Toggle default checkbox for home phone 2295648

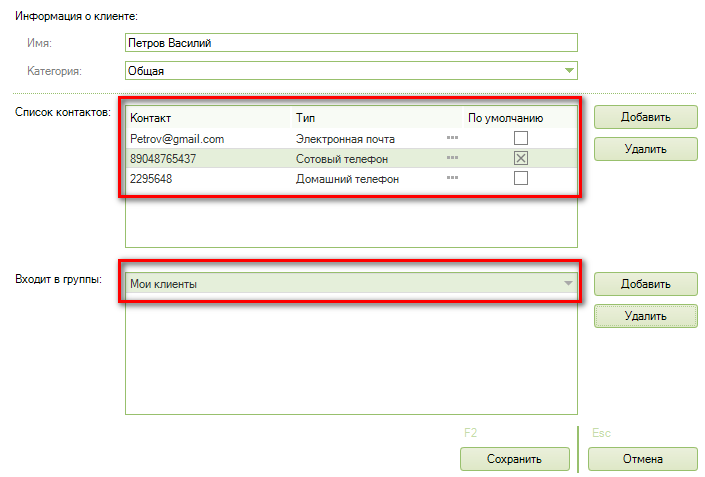pyautogui.click(x=520, y=178)
